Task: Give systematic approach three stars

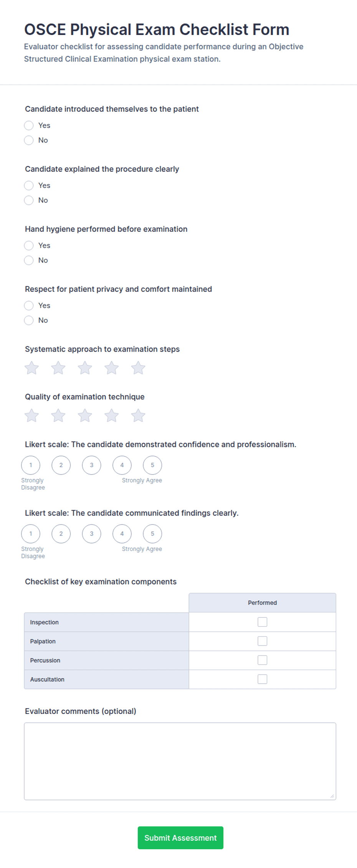Action: 85,368
